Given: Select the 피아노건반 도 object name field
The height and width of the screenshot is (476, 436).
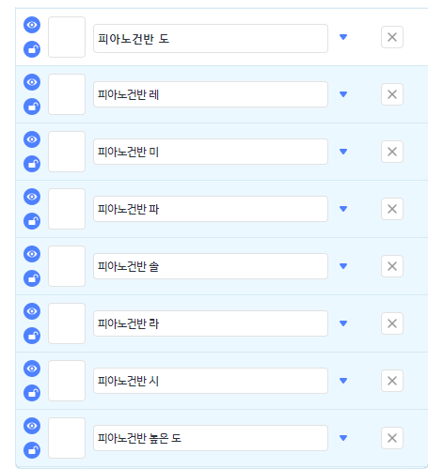Looking at the screenshot, I should click(210, 38).
